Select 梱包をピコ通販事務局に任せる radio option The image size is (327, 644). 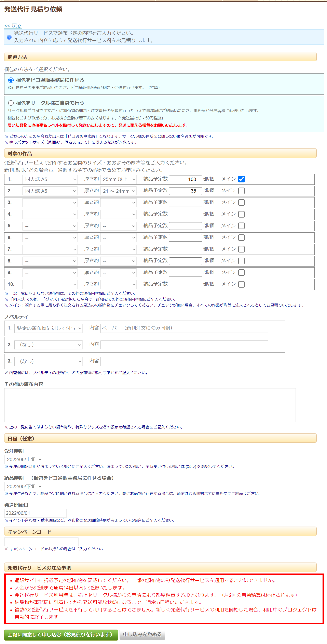pyautogui.click(x=11, y=80)
